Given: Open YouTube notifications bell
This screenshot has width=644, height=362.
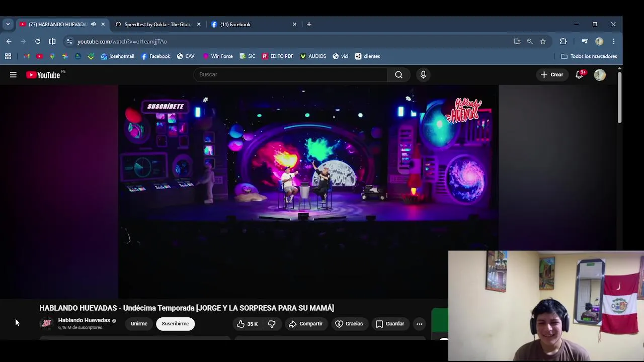Looking at the screenshot, I should [x=580, y=74].
